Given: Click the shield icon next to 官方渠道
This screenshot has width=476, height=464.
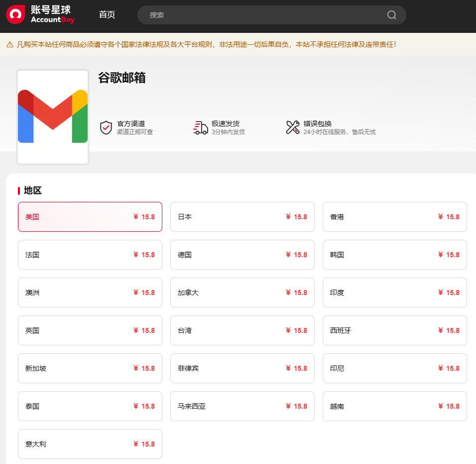Looking at the screenshot, I should [x=106, y=128].
